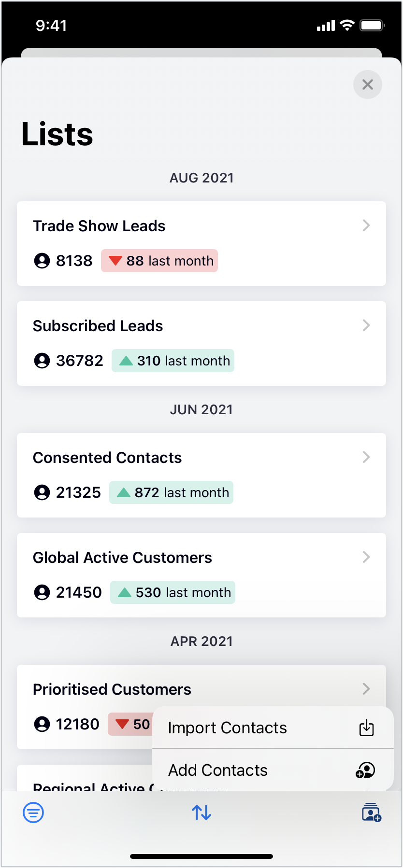Tap the add person icon in menu
Screen dimensions: 403x868
click(x=366, y=770)
